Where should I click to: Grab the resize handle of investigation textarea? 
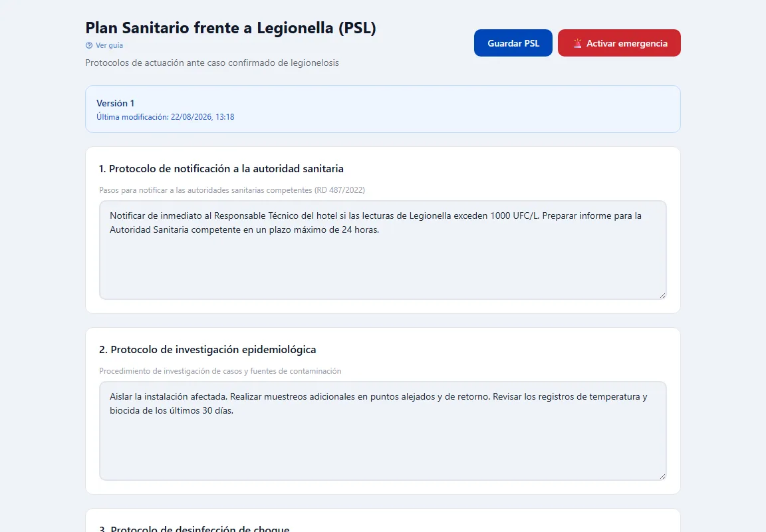[662, 476]
